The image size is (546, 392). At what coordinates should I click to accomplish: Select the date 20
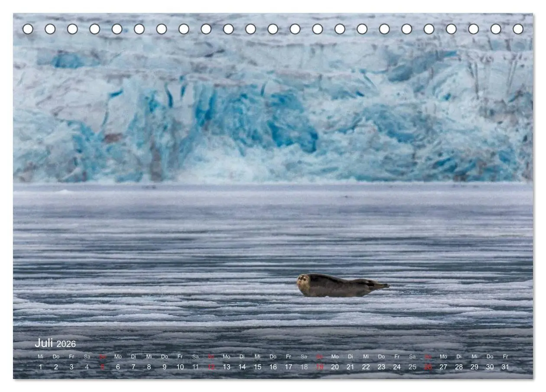[335, 367]
